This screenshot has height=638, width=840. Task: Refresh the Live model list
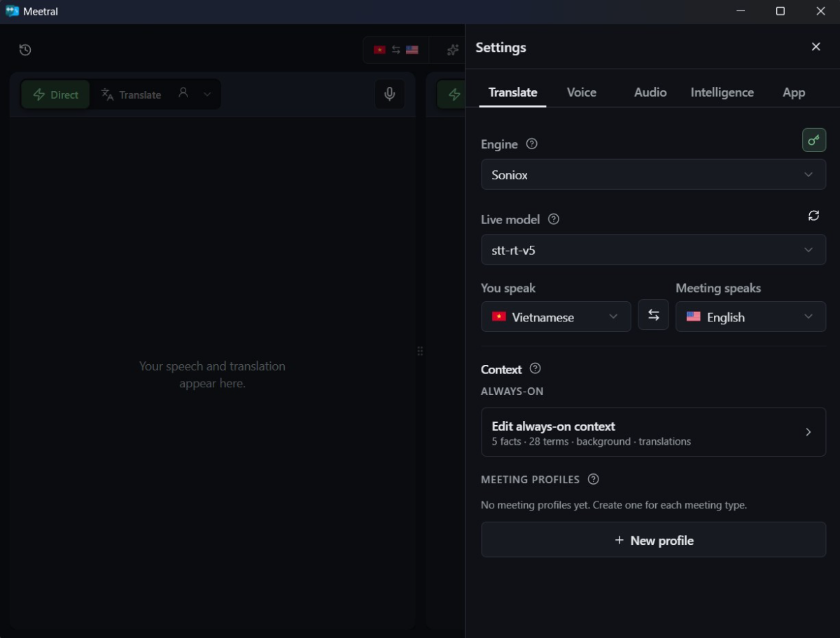click(x=813, y=216)
